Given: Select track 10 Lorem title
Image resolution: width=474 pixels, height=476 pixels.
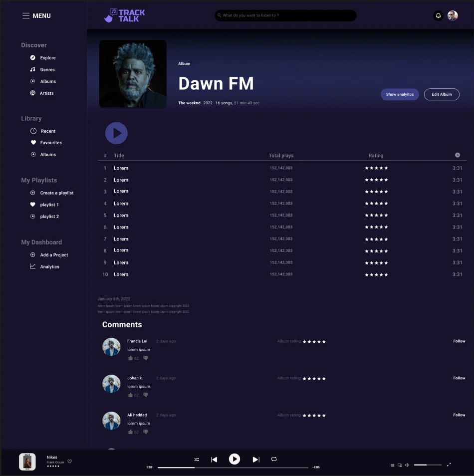Looking at the screenshot, I should click(x=121, y=274).
